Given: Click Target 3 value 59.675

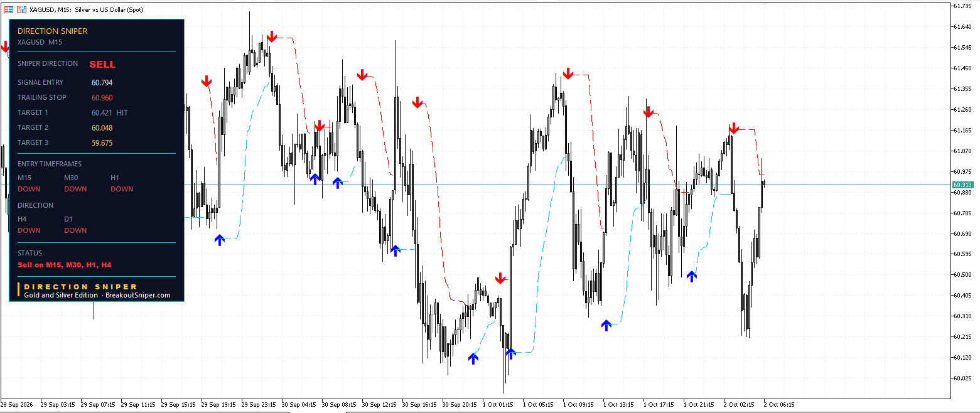Looking at the screenshot, I should point(102,142).
